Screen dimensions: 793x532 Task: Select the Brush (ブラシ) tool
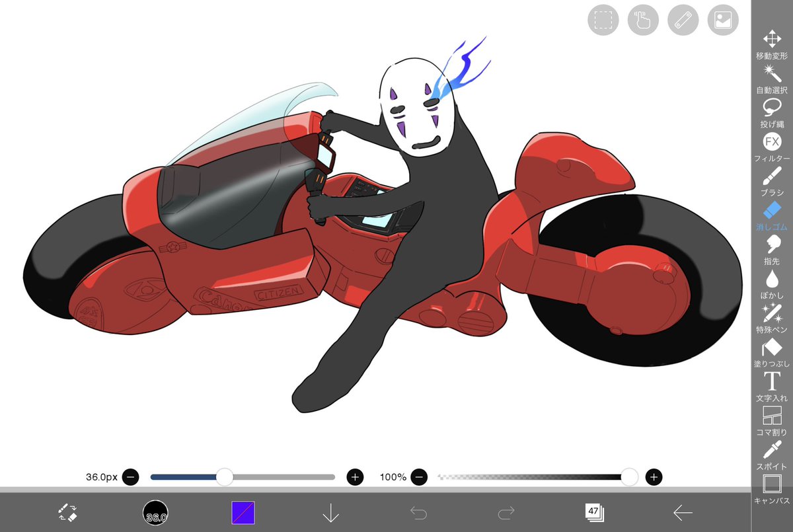coord(772,182)
